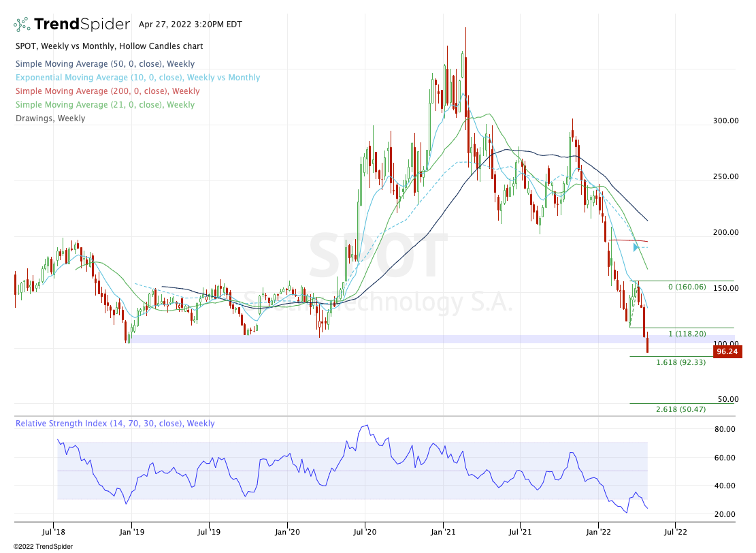Click the latest red weekly candle near 96
Screen dimensions: 756x553
pos(648,343)
